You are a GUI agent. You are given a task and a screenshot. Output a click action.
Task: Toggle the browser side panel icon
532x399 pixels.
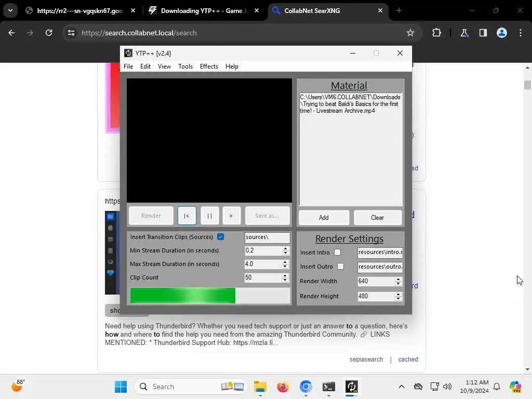[483, 33]
